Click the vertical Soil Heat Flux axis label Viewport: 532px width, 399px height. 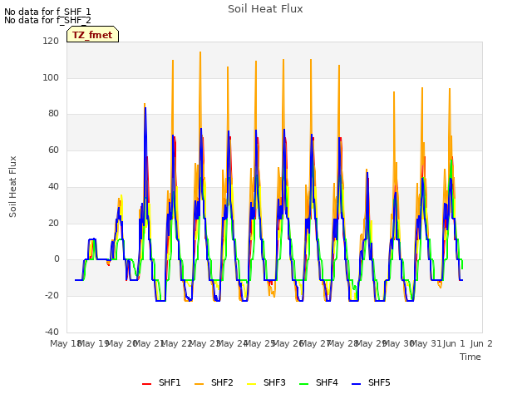click(12, 186)
